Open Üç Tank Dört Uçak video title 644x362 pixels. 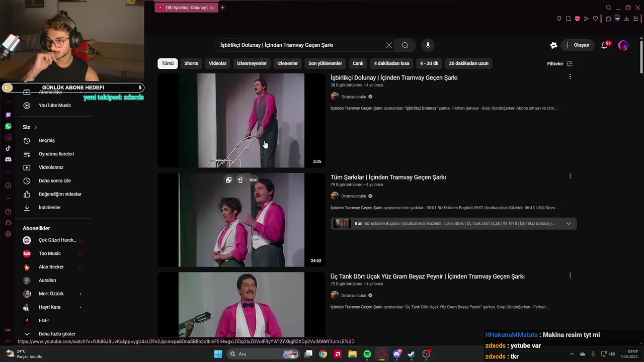click(428, 277)
